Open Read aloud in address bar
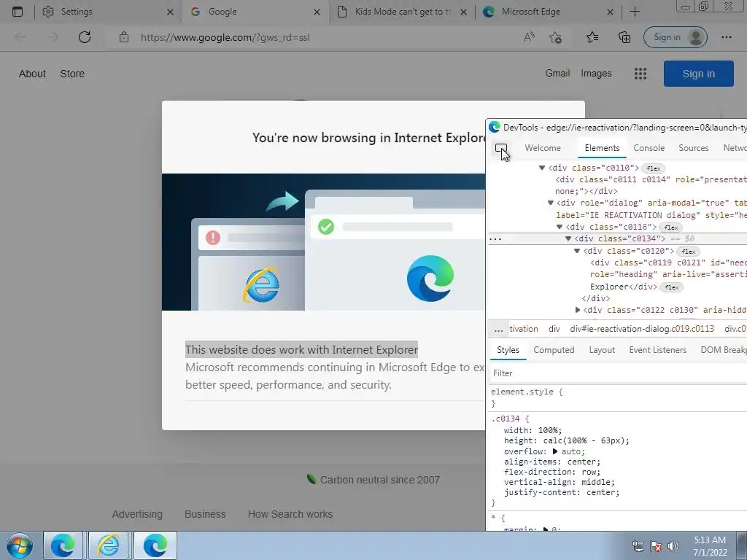Image resolution: width=747 pixels, height=560 pixels. tap(529, 37)
